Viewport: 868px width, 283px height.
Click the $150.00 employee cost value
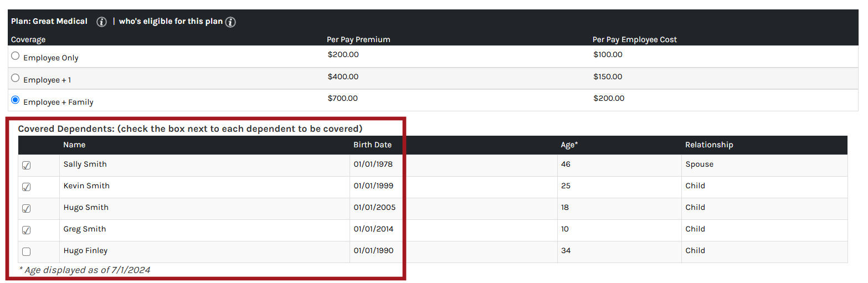click(608, 77)
